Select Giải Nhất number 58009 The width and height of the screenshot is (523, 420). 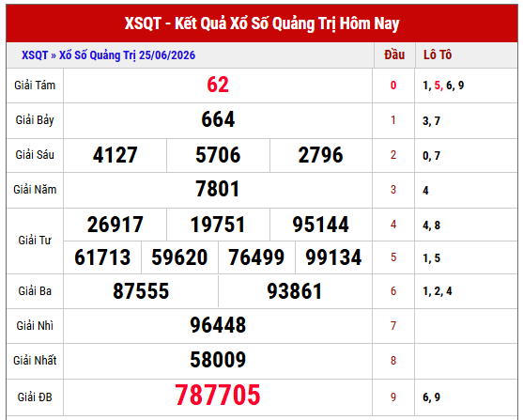pyautogui.click(x=218, y=360)
